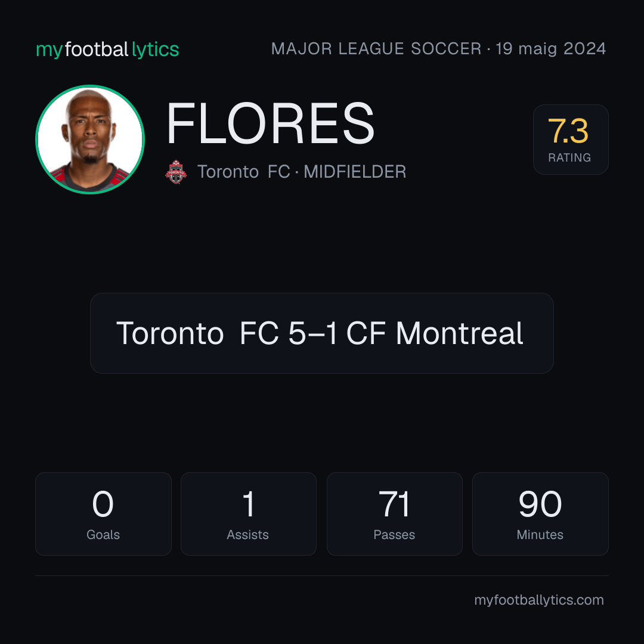
Task: Click the Major League Soccer competition label
Action: pyautogui.click(x=376, y=48)
